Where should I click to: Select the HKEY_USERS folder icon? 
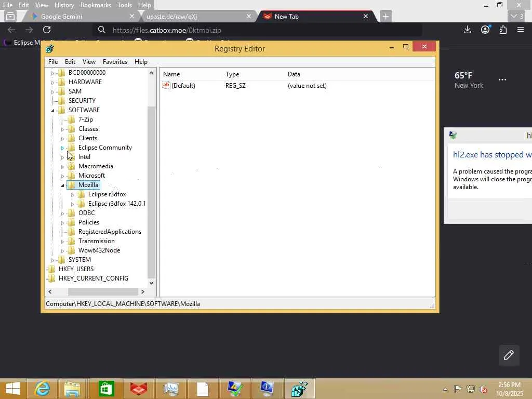coord(51,269)
